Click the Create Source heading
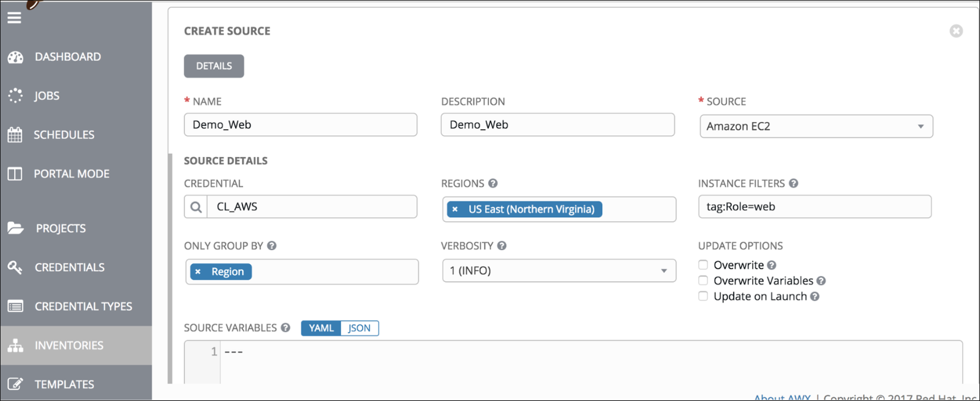The image size is (980, 401). coord(227,31)
